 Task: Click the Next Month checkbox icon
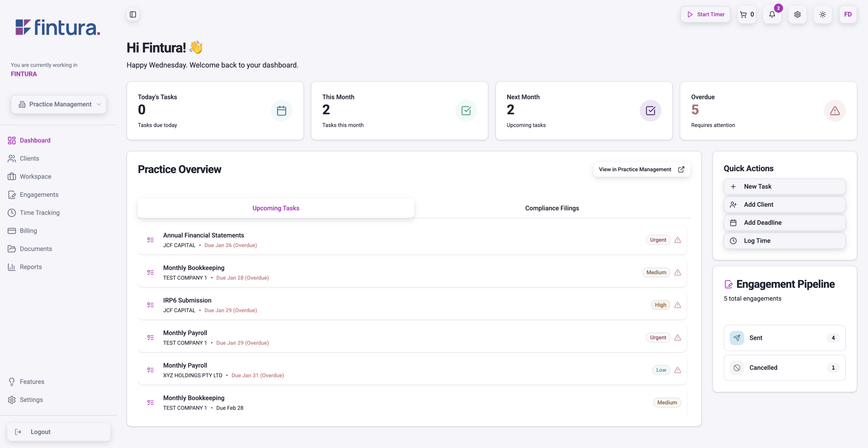650,110
